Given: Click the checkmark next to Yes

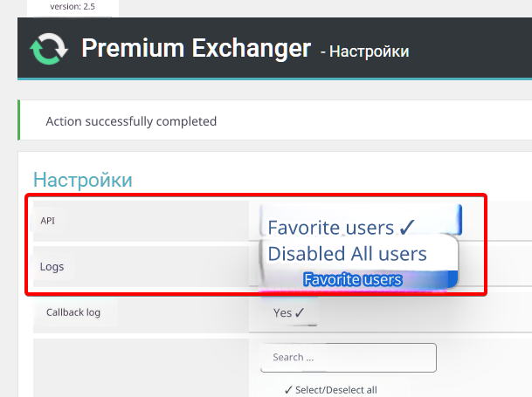Looking at the screenshot, I should click(300, 312).
